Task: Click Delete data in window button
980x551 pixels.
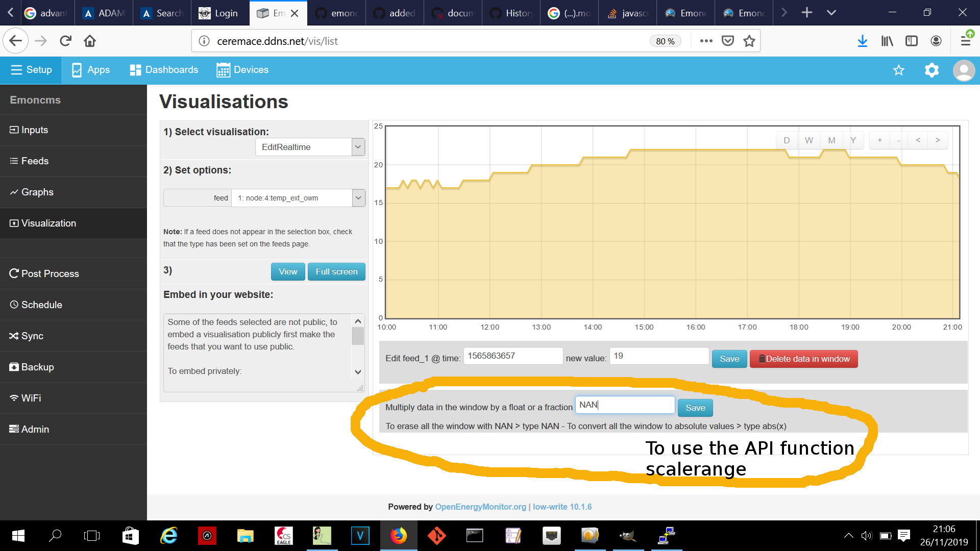Action: (803, 359)
